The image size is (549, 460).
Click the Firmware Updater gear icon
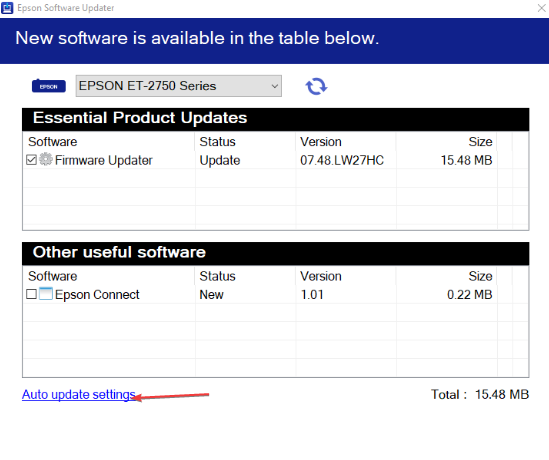(46, 159)
